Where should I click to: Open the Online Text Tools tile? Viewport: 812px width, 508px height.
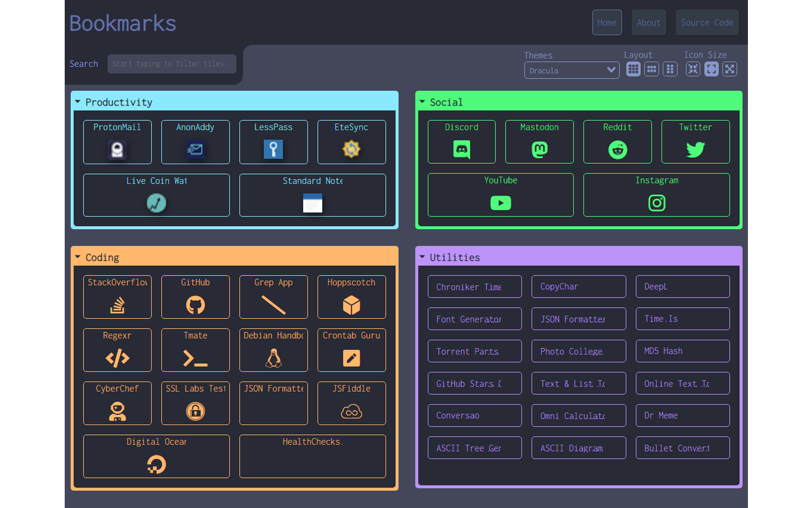683,384
